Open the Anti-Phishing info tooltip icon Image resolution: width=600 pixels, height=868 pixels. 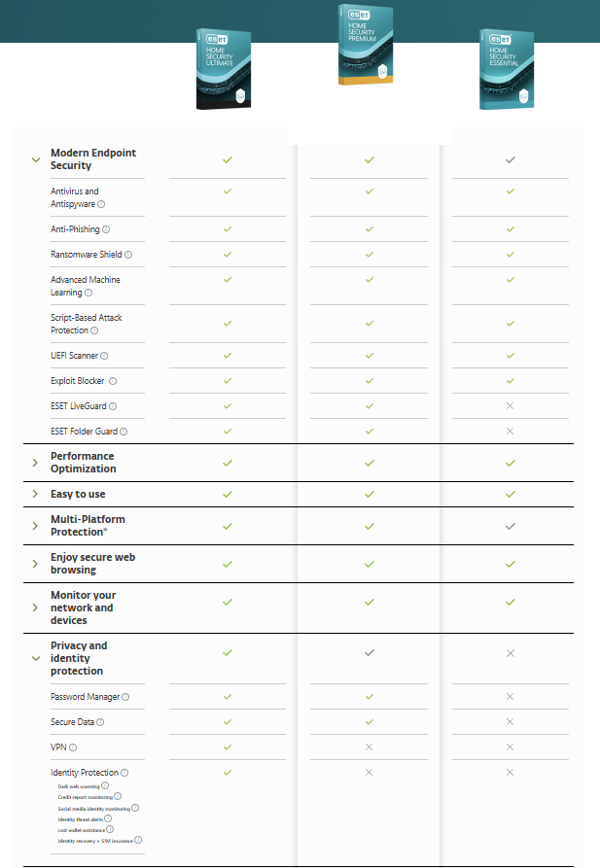click(106, 229)
